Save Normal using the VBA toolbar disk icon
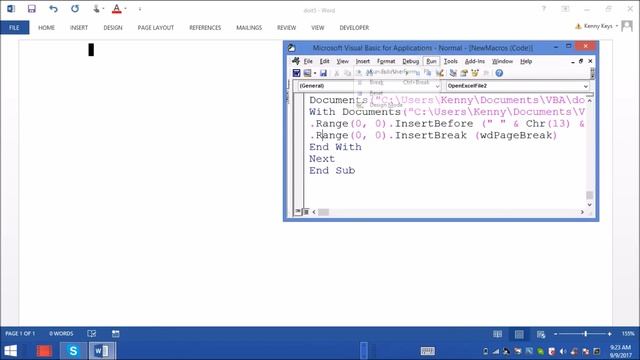 [x=323, y=73]
